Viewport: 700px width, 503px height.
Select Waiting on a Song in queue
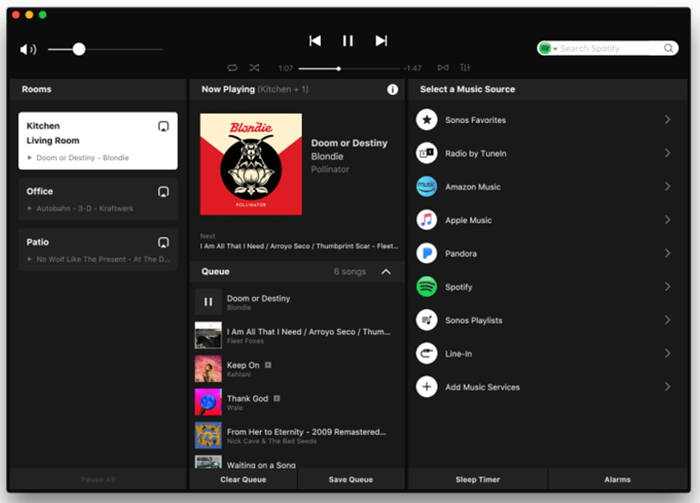tap(297, 462)
